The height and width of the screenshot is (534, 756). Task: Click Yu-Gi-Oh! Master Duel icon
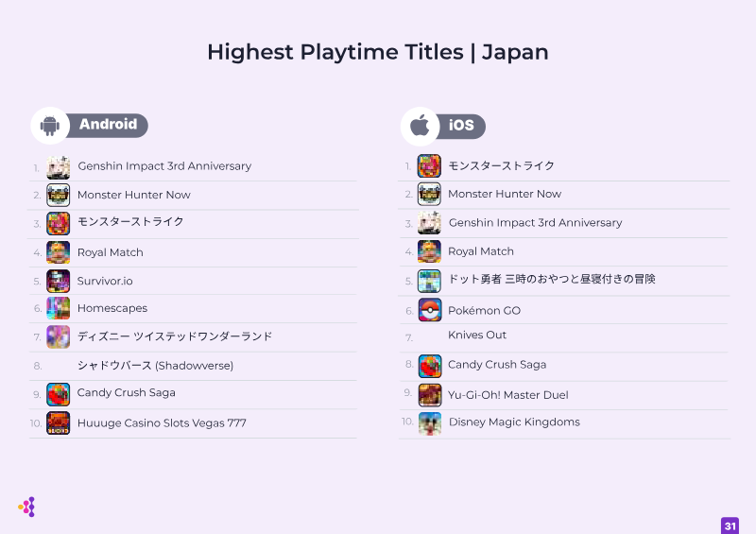pyautogui.click(x=430, y=394)
